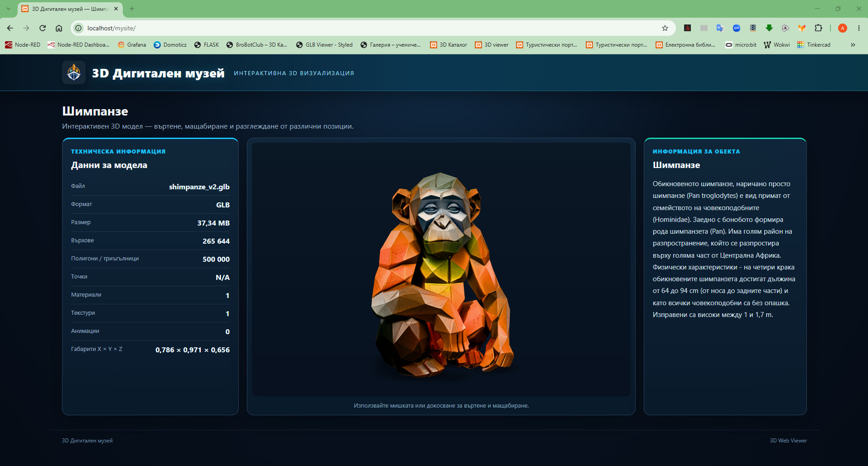Open the browser extensions puzzle icon
The image size is (868, 466).
(818, 28)
